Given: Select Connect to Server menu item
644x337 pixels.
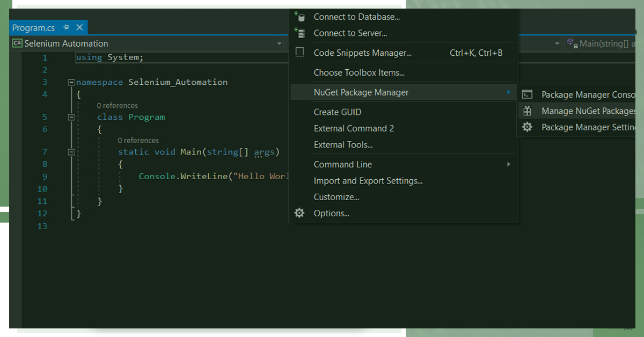Looking at the screenshot, I should pos(403,33).
